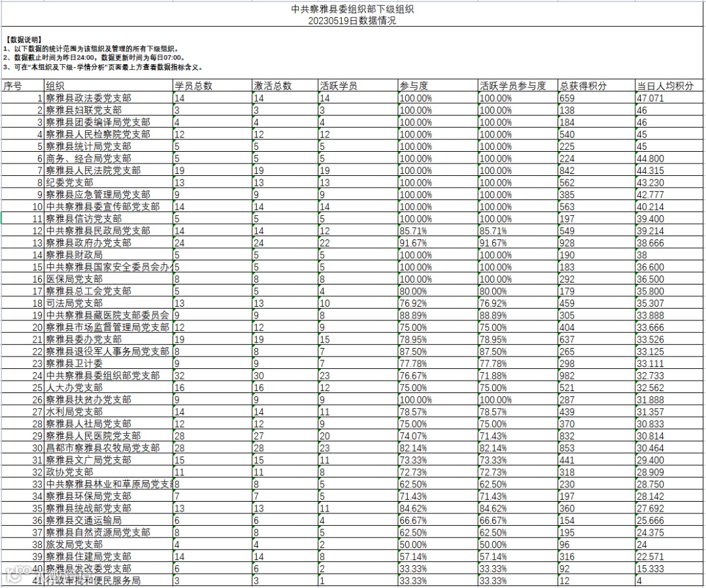Click the cell 察雅县住建局党支部
This screenshot has width=706, height=588.
tap(109, 556)
